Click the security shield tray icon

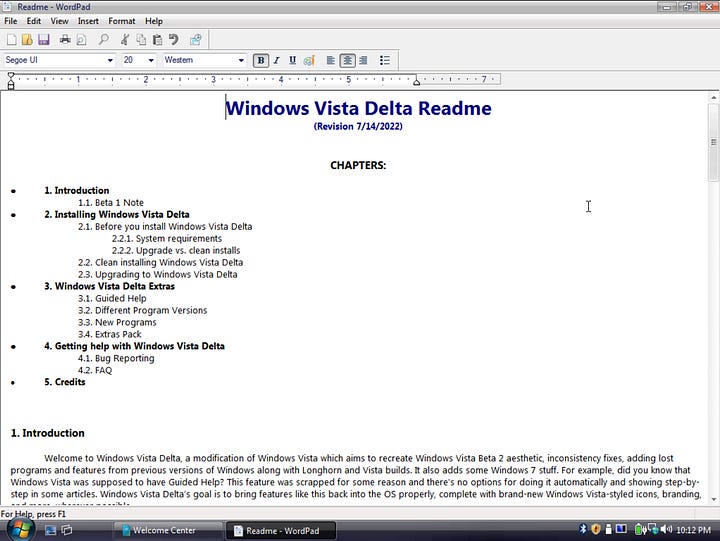[x=596, y=529]
